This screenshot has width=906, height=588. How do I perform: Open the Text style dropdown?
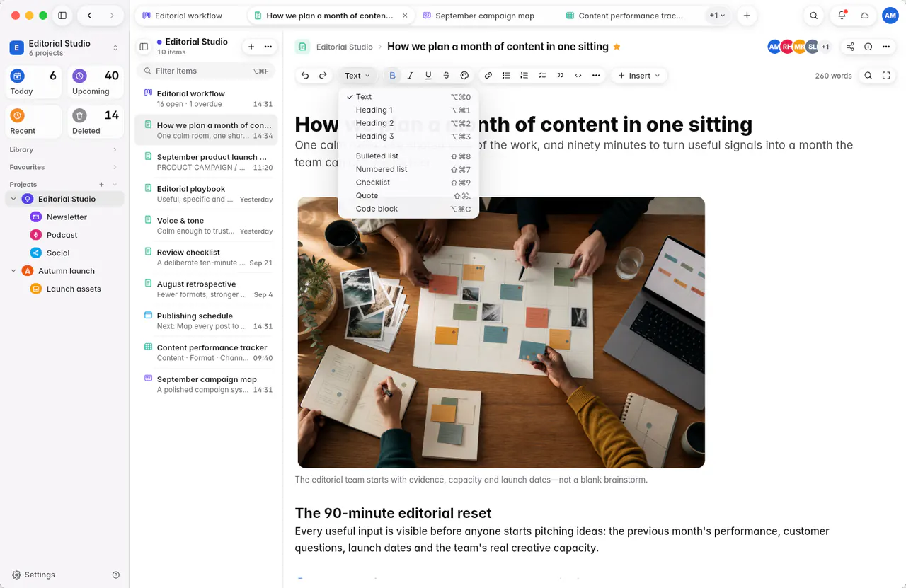pyautogui.click(x=357, y=76)
